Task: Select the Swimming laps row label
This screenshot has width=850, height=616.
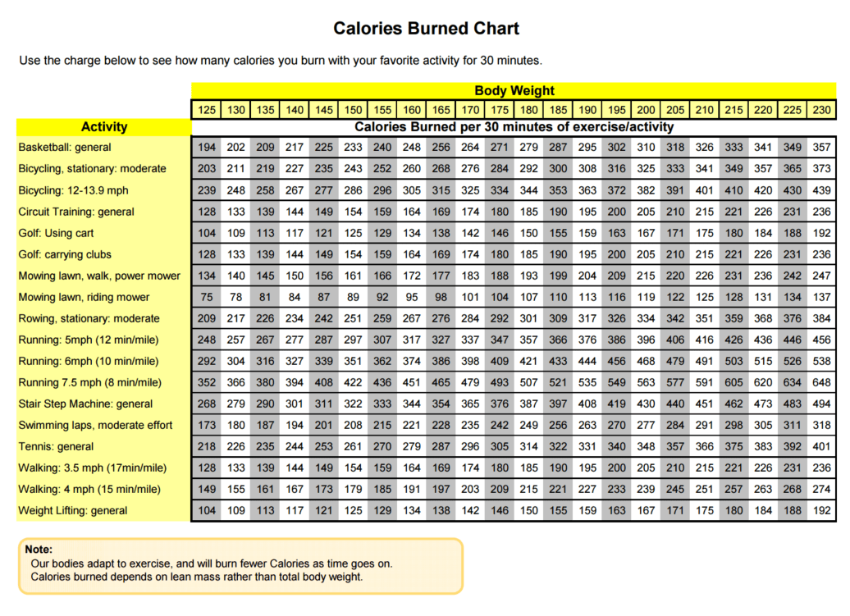Action: coord(93,425)
